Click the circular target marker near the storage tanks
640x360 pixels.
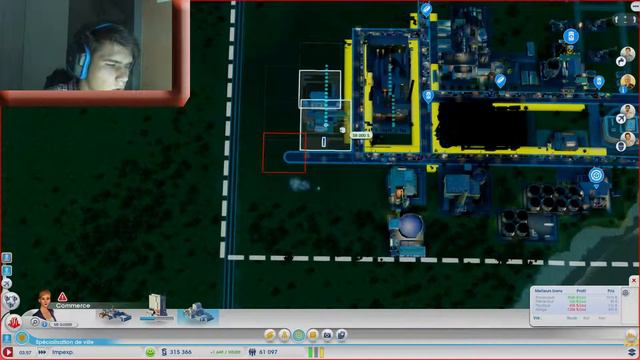coord(596,176)
